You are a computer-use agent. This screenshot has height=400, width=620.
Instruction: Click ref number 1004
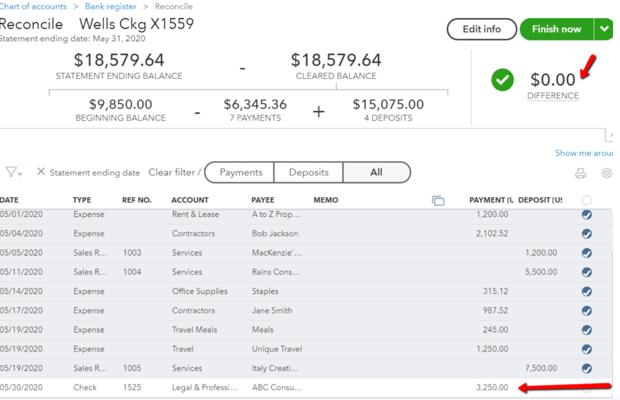click(132, 272)
